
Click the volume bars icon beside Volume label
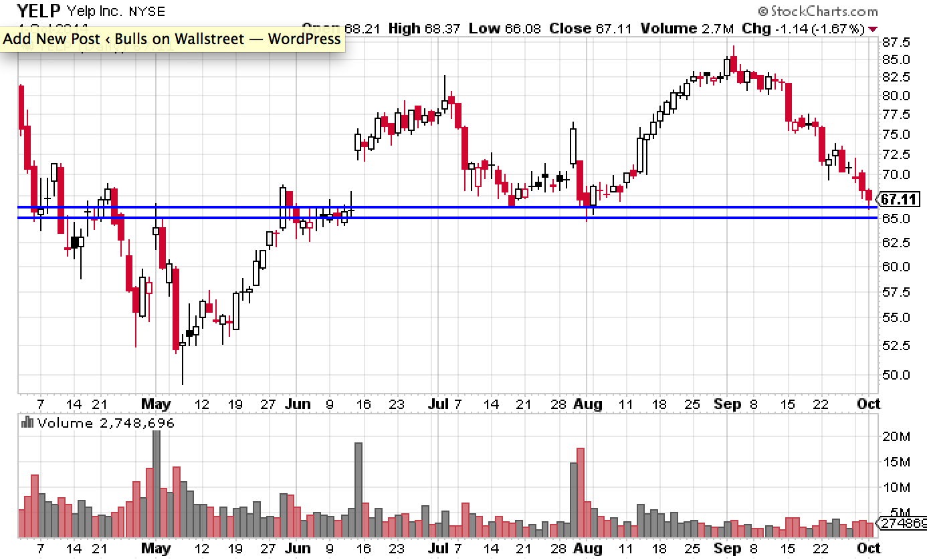pyautogui.click(x=27, y=422)
